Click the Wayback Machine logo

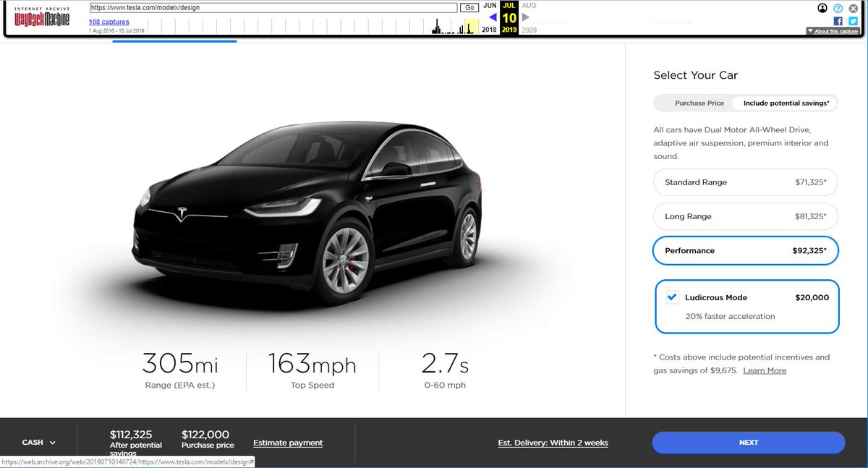click(40, 16)
